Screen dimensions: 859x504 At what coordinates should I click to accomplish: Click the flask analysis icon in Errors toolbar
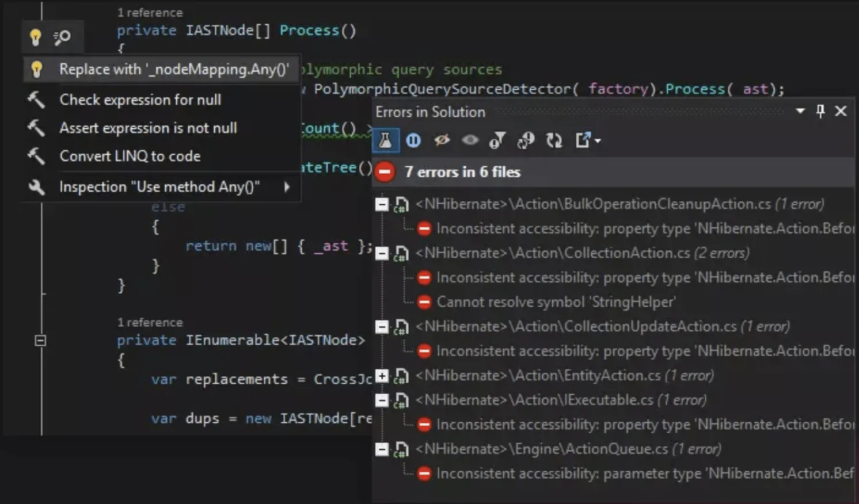click(x=385, y=140)
